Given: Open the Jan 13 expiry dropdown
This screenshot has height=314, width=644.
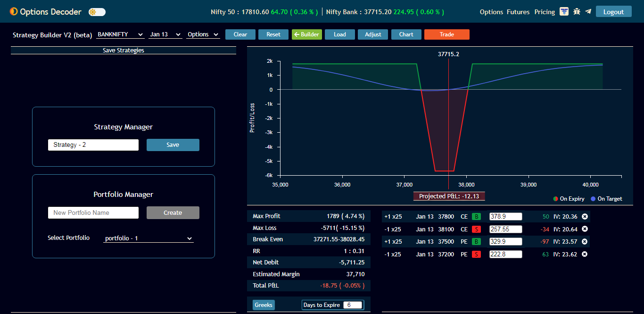Looking at the screenshot, I should tap(165, 34).
